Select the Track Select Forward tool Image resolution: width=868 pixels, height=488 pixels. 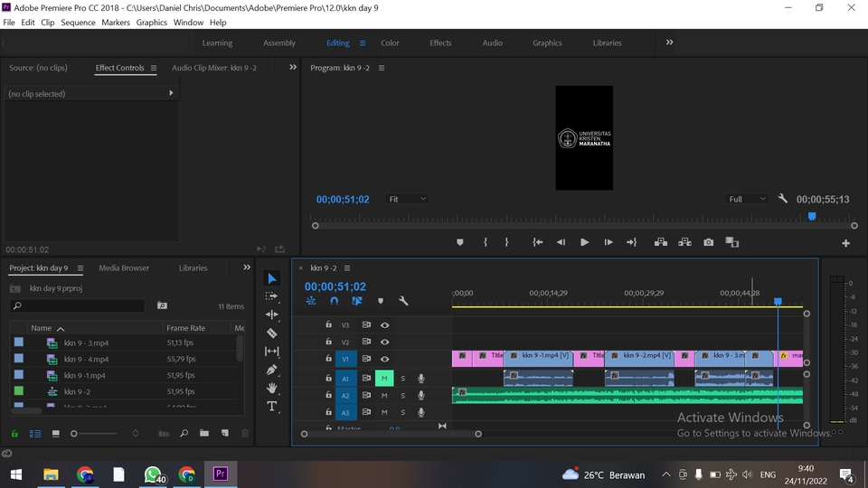272,296
